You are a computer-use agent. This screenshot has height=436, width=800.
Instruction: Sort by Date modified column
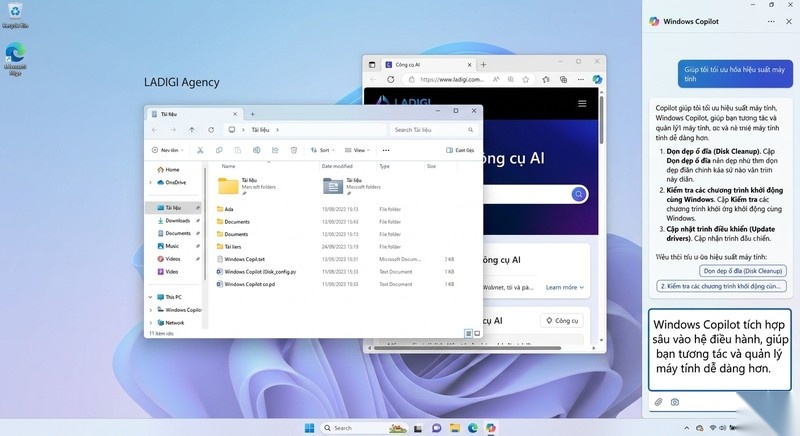coord(337,166)
